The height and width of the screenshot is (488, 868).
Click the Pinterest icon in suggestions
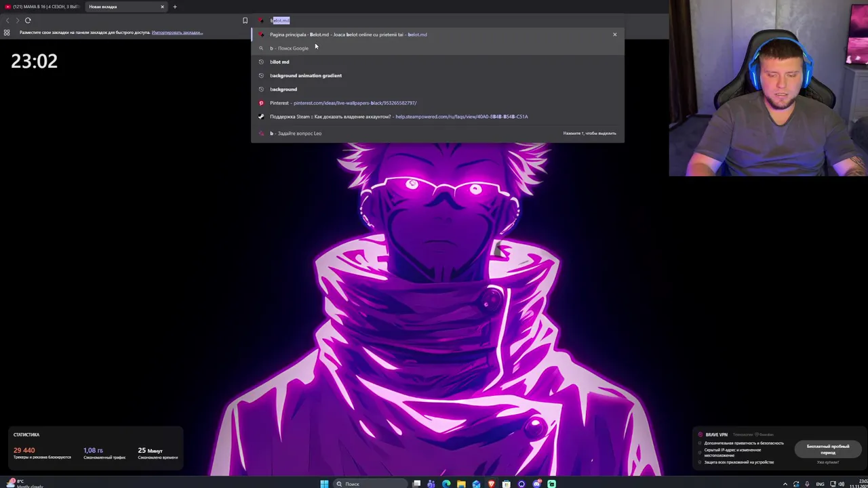(261, 103)
